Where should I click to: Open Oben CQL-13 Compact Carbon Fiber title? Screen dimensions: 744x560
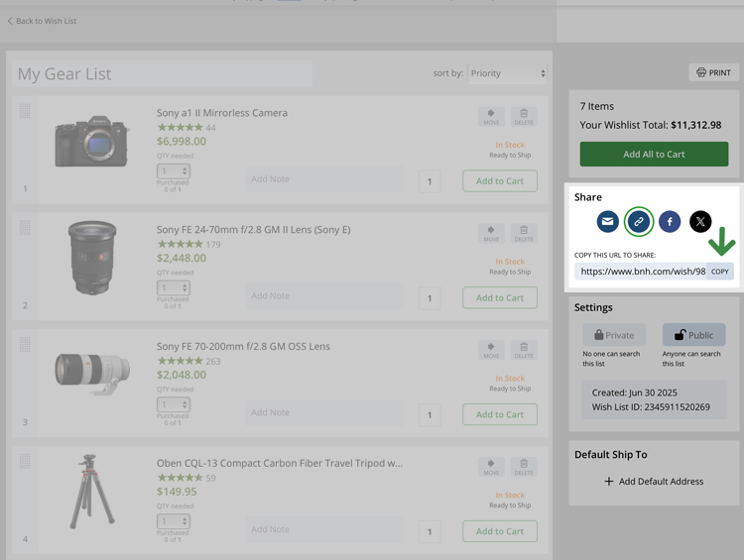coord(280,463)
